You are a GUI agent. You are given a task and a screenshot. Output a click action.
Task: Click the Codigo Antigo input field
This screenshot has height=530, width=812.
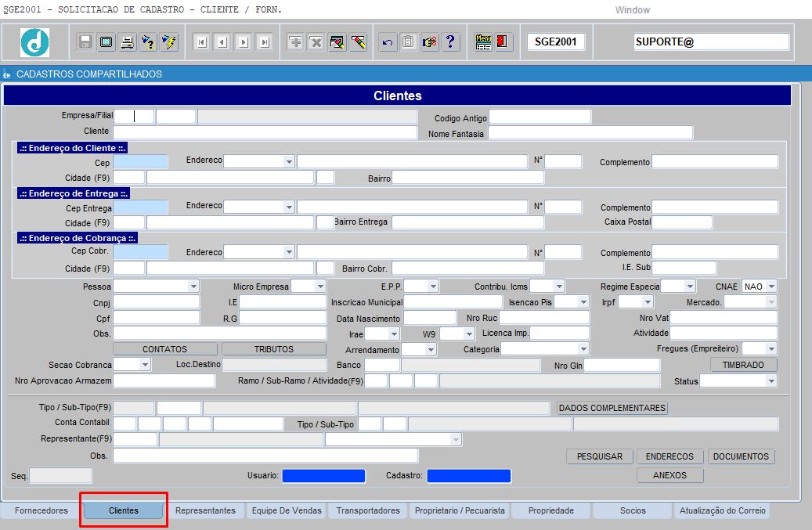[x=540, y=117]
